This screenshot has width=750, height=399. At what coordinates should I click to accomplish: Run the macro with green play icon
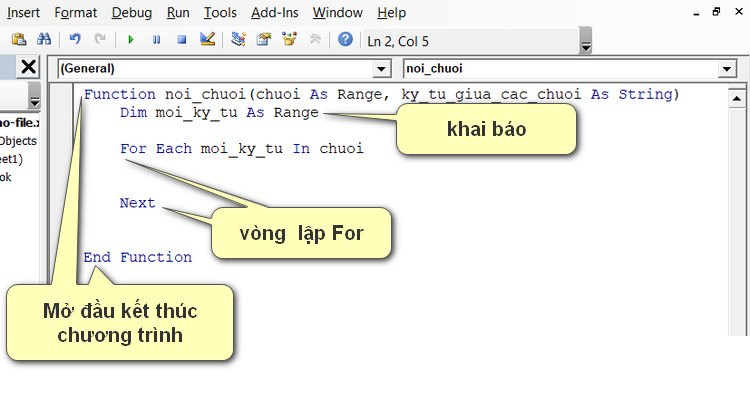[x=131, y=40]
